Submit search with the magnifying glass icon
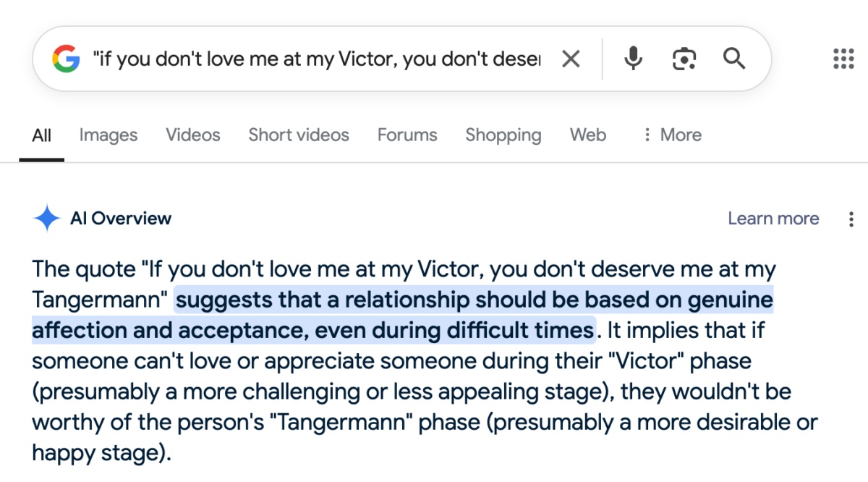The height and width of the screenshot is (482, 868). coord(734,59)
